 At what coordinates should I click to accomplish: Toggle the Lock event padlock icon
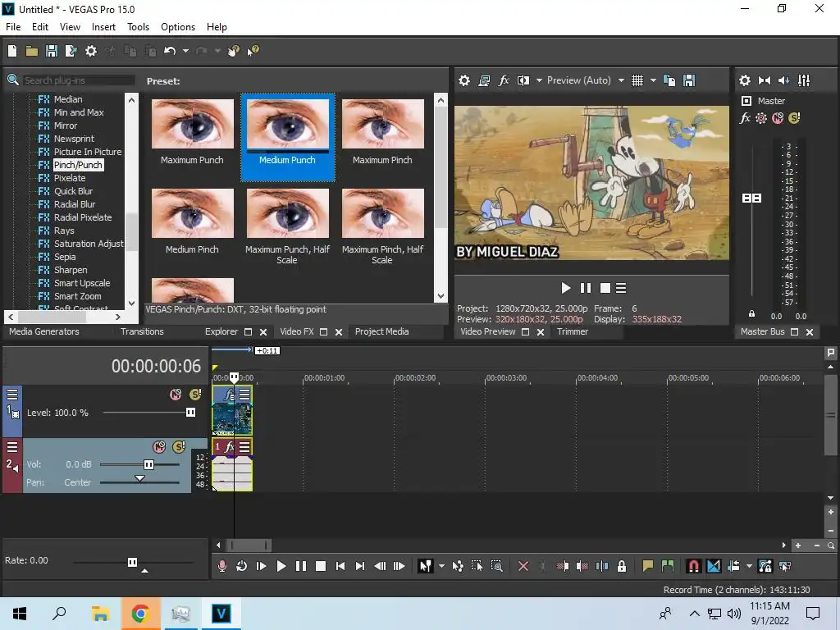click(x=622, y=566)
